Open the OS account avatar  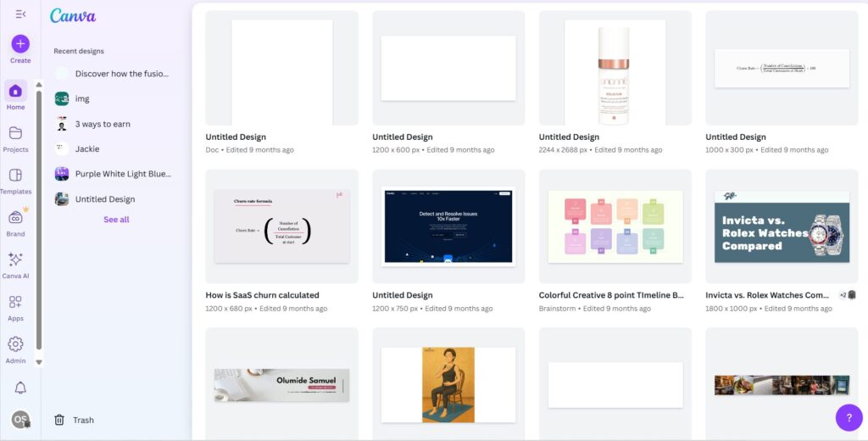click(x=20, y=420)
